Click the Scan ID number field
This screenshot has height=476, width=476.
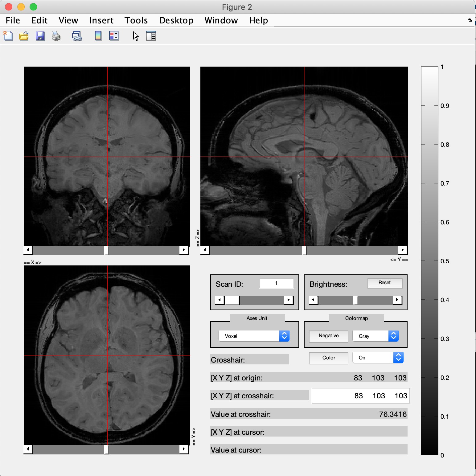pyautogui.click(x=276, y=283)
